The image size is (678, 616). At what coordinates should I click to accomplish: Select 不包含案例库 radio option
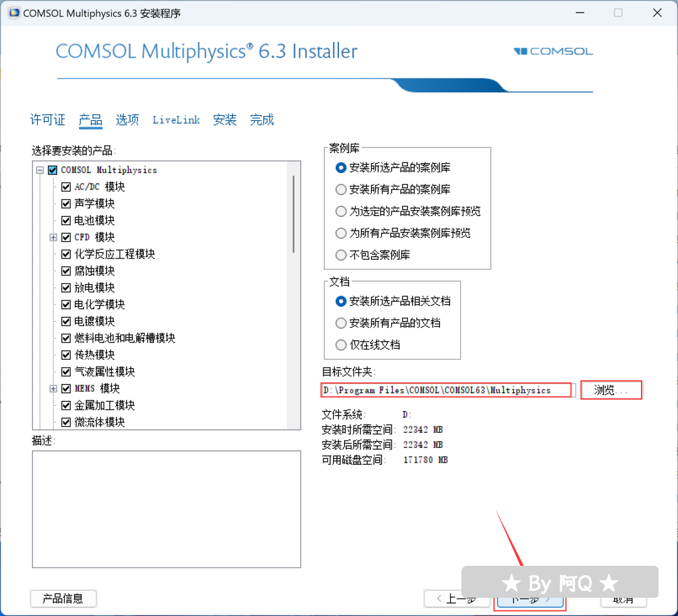point(372,255)
